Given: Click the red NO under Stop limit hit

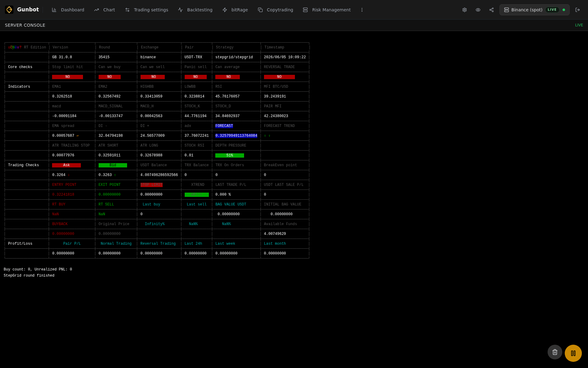Looking at the screenshot, I should [67, 77].
